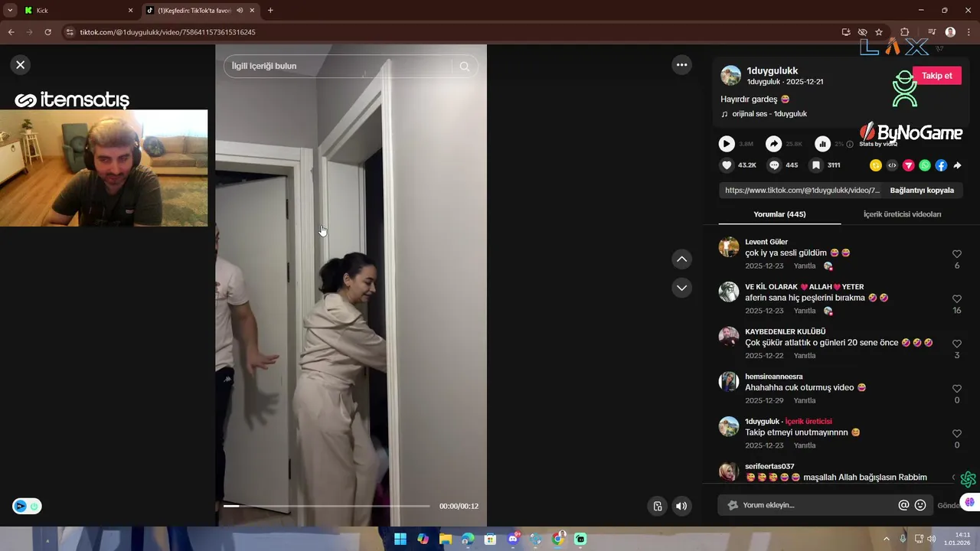Open the '1duygulukk' username link in header
The height and width of the screenshot is (551, 980).
(773, 70)
